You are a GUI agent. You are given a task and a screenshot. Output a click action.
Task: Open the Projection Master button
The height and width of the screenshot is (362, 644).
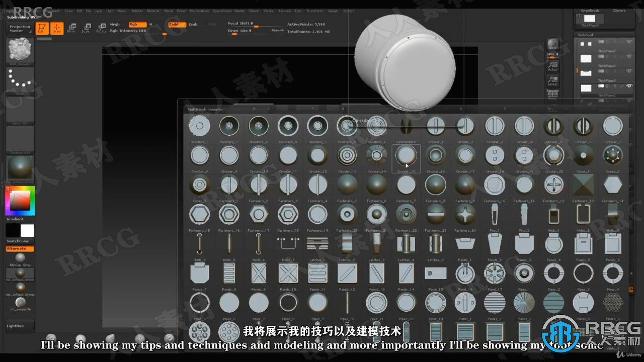pyautogui.click(x=20, y=29)
